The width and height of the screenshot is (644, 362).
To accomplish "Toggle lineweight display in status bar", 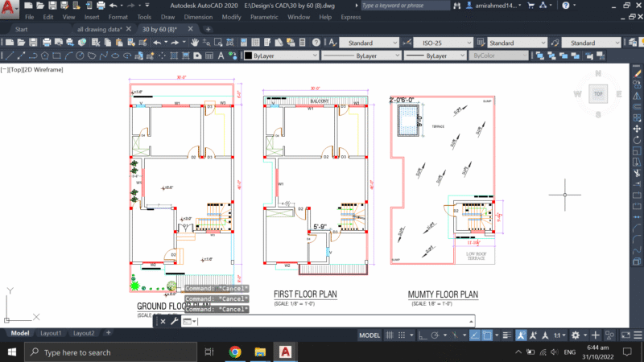I will coord(507,335).
